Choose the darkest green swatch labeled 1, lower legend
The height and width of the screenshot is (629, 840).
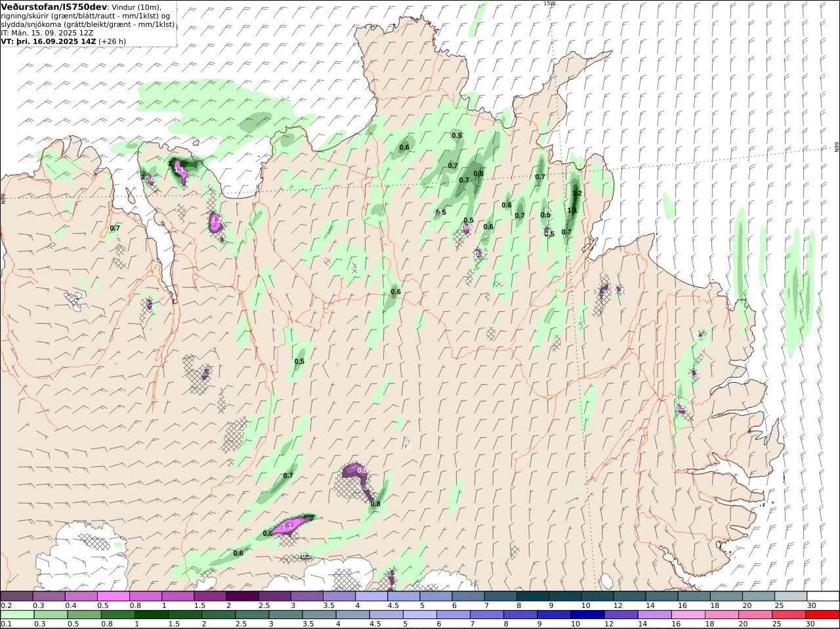tap(151, 615)
